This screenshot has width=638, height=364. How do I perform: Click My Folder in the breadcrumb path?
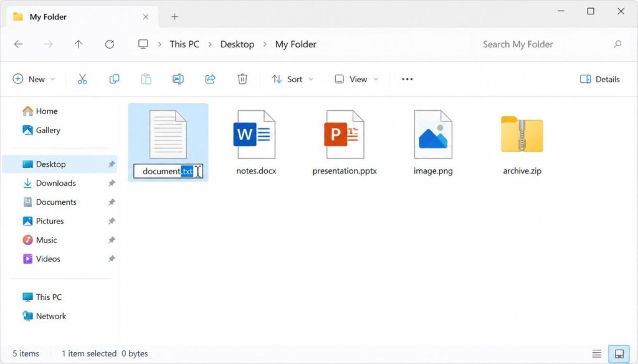coord(296,44)
